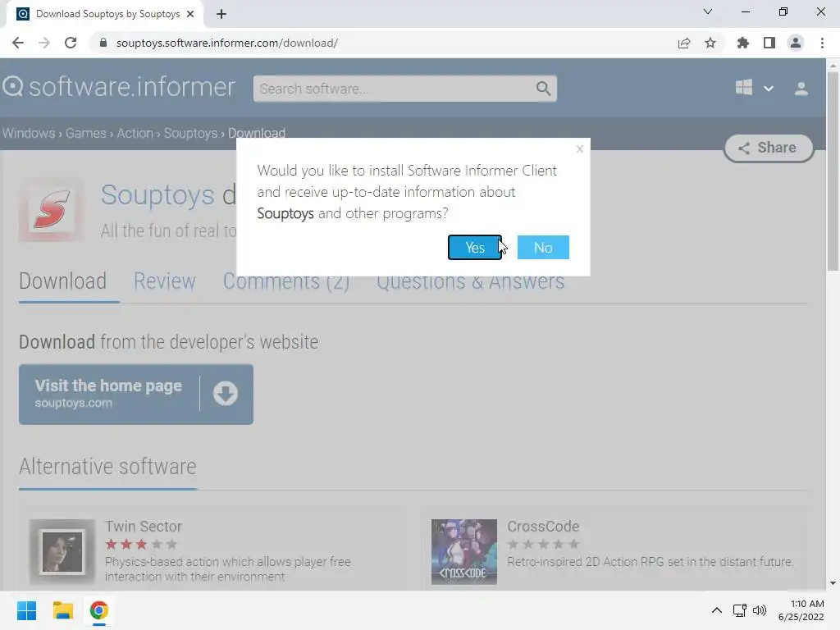
Task: Open the Questions & Answers tab
Action: pos(470,282)
